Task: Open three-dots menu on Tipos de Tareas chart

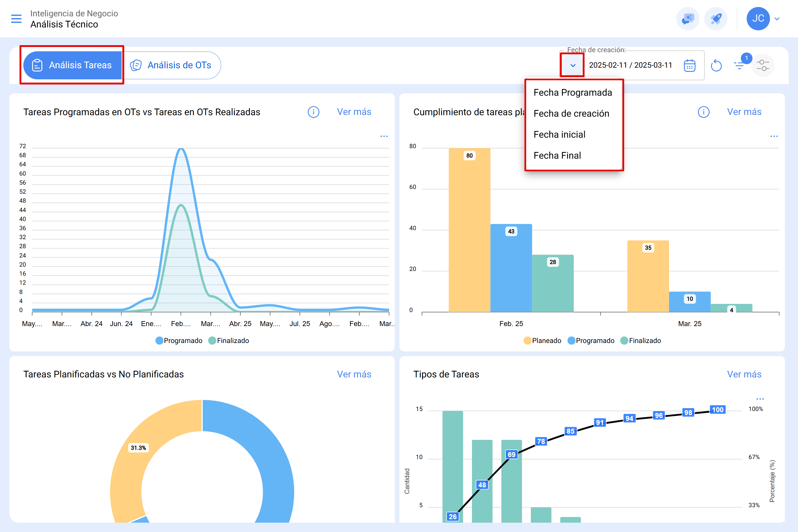Action: tap(760, 399)
